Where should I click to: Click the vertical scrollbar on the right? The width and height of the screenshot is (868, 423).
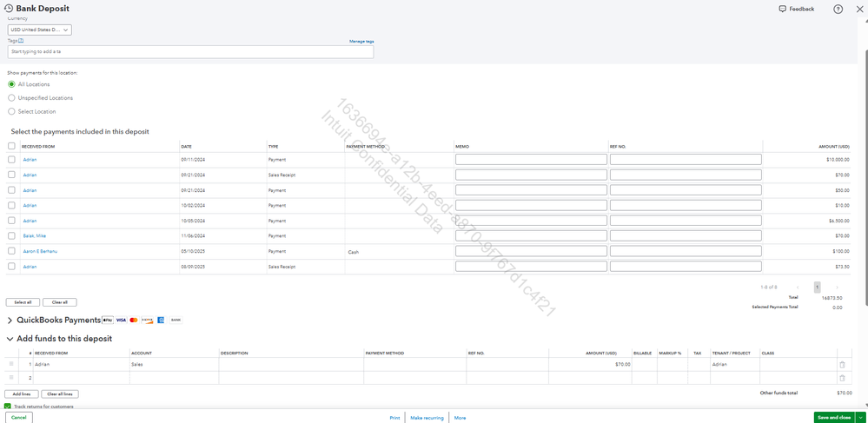(x=865, y=177)
